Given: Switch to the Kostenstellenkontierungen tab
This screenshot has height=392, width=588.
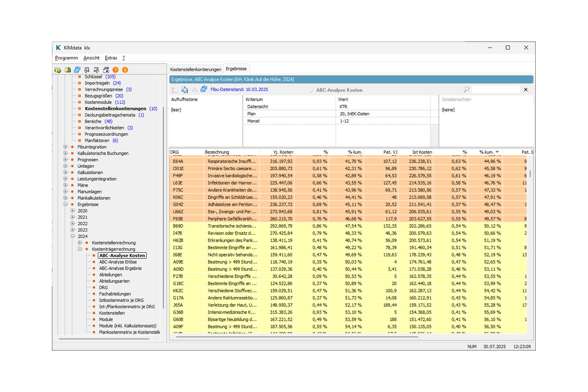Looking at the screenshot, I should coord(195,69).
